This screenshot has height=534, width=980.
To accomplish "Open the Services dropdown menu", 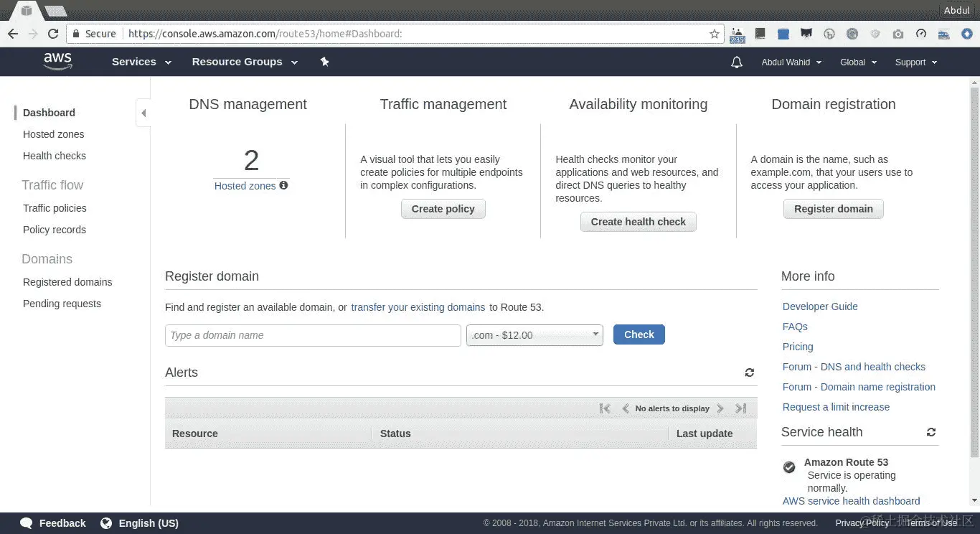I will click(141, 62).
